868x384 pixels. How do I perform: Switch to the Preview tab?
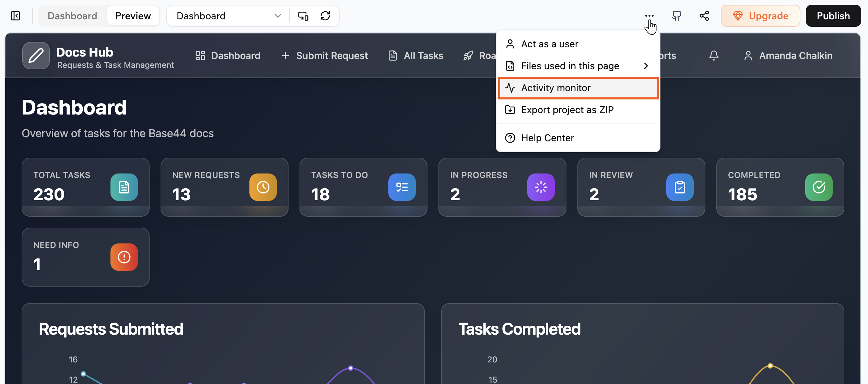click(x=133, y=16)
